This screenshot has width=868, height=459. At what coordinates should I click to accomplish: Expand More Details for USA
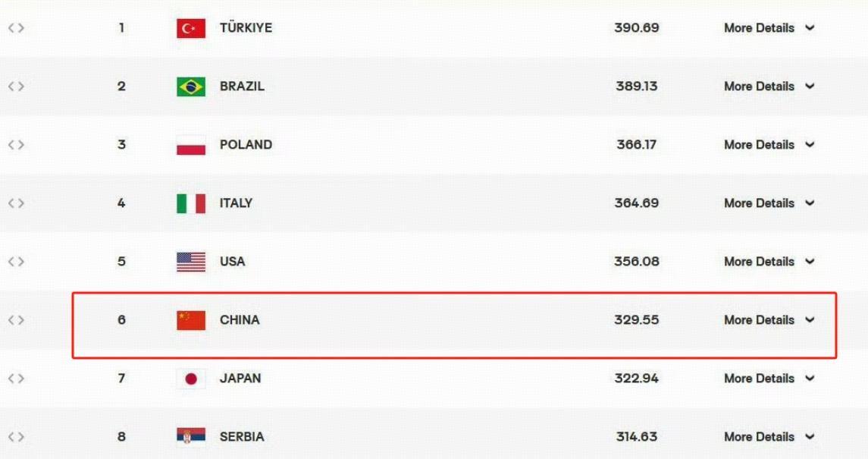click(x=768, y=262)
